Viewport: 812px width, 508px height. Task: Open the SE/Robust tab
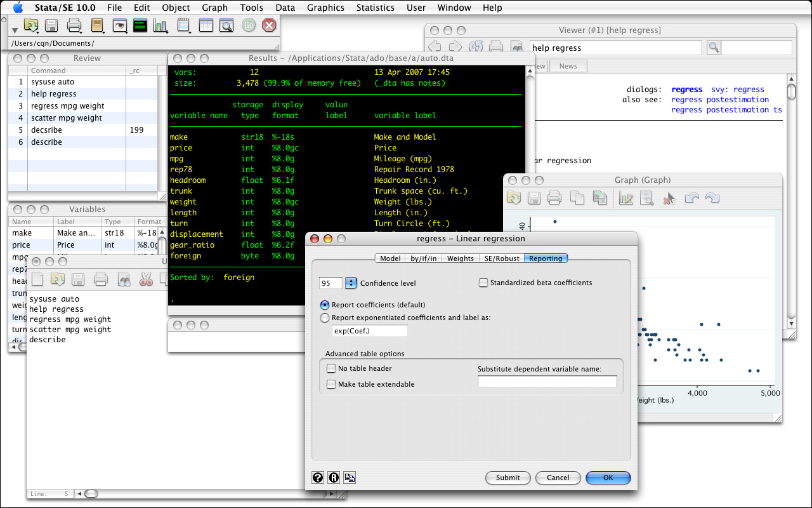coord(502,258)
